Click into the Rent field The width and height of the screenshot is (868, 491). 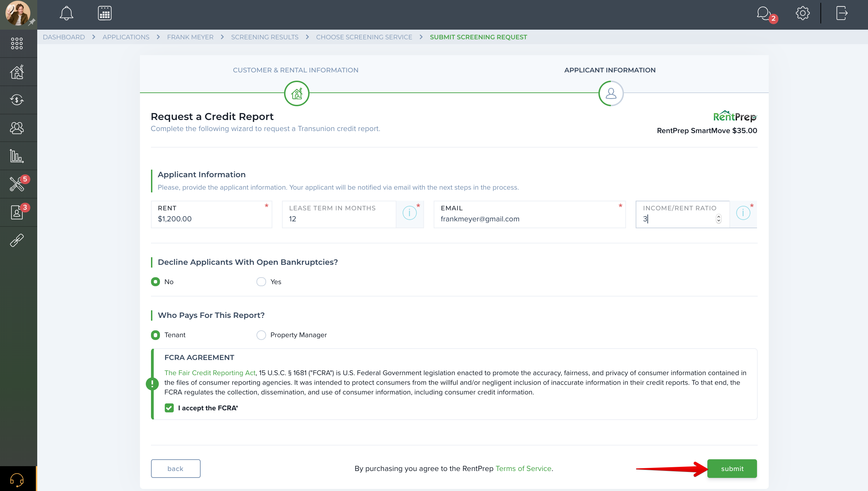[x=211, y=214]
